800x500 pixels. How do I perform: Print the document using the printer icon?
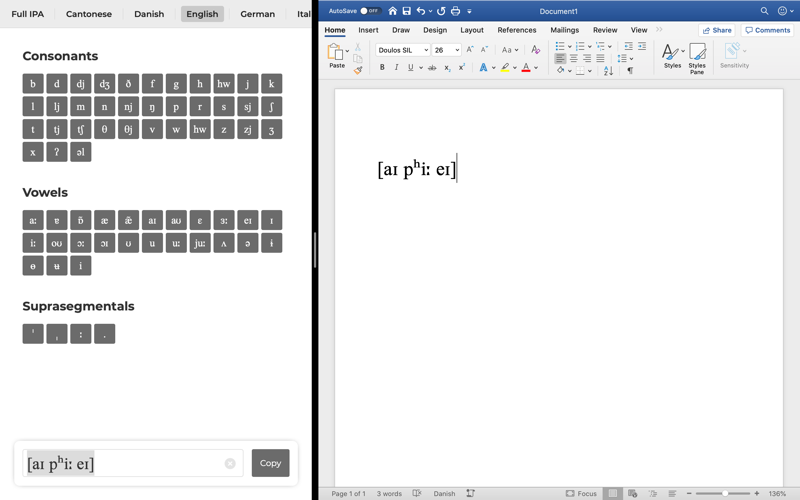tap(456, 11)
